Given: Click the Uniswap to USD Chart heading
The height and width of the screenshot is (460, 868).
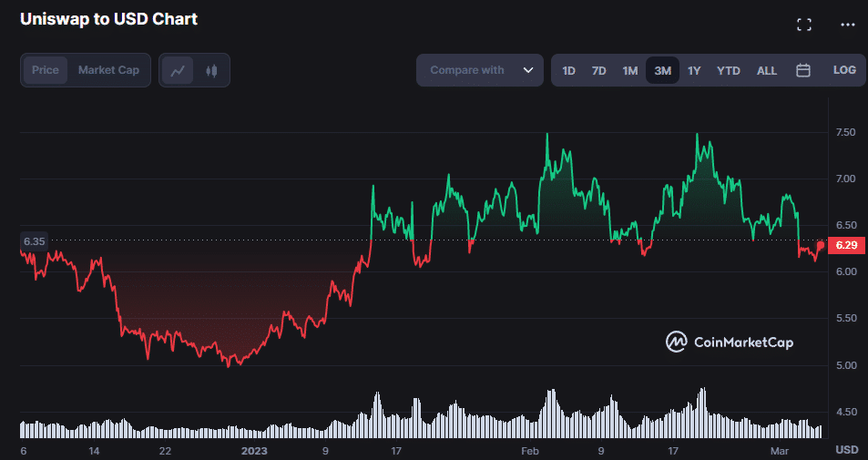Looking at the screenshot, I should click(x=108, y=19).
